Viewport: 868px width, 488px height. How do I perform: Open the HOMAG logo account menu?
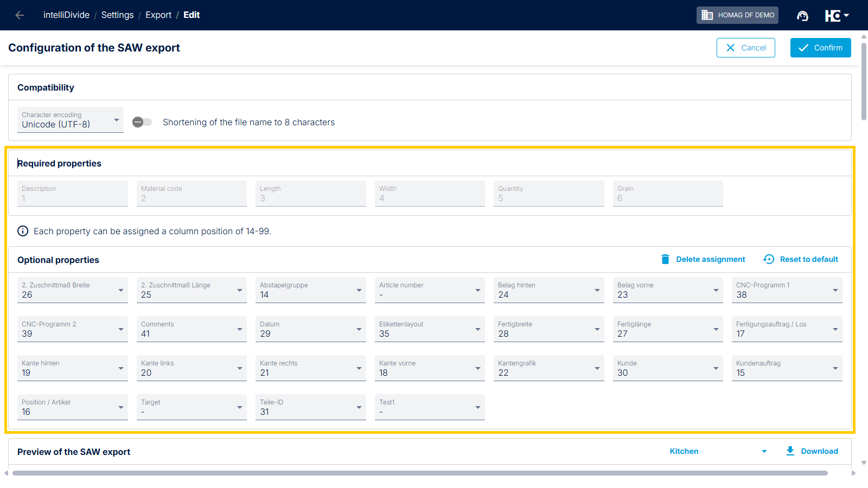837,16
